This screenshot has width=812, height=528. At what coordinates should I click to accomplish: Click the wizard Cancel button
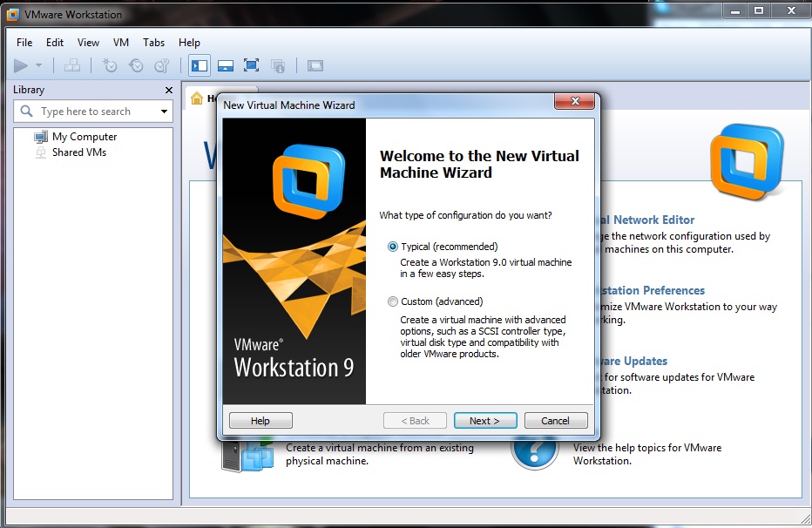[556, 420]
